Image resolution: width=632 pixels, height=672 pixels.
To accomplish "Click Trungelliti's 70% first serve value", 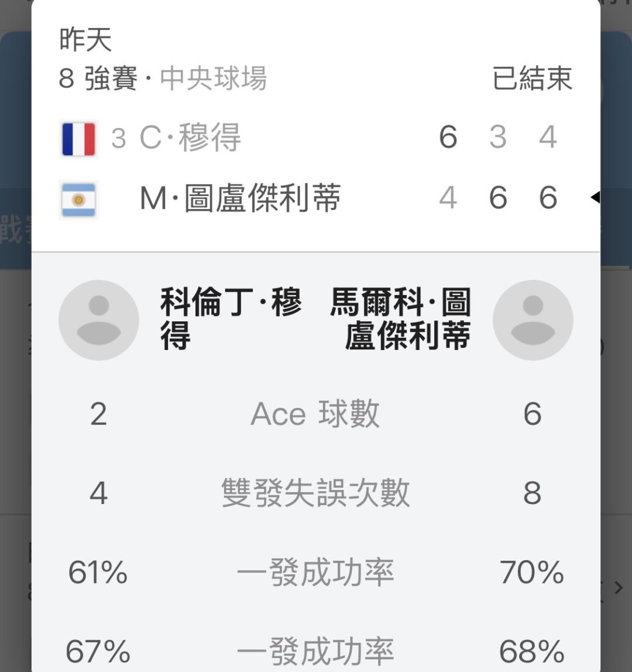I will click(x=531, y=572).
